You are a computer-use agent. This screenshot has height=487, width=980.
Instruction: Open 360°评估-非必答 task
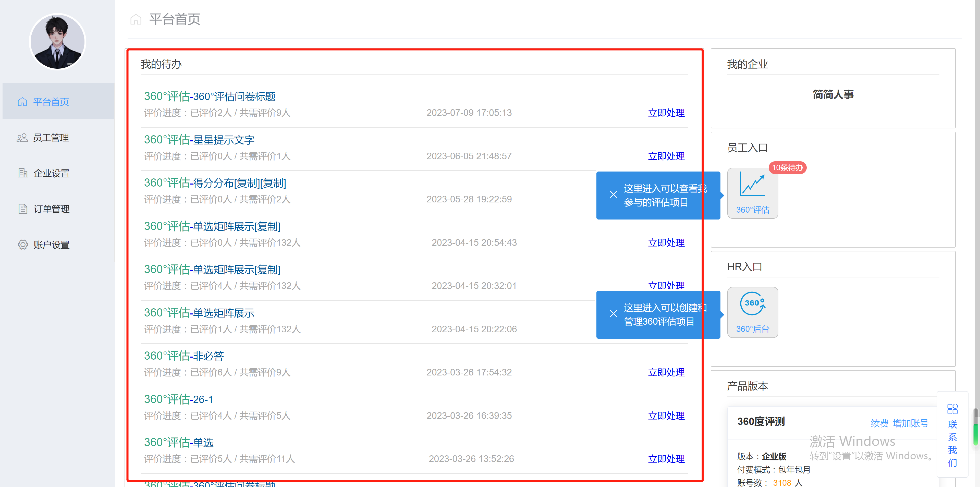coord(184,356)
